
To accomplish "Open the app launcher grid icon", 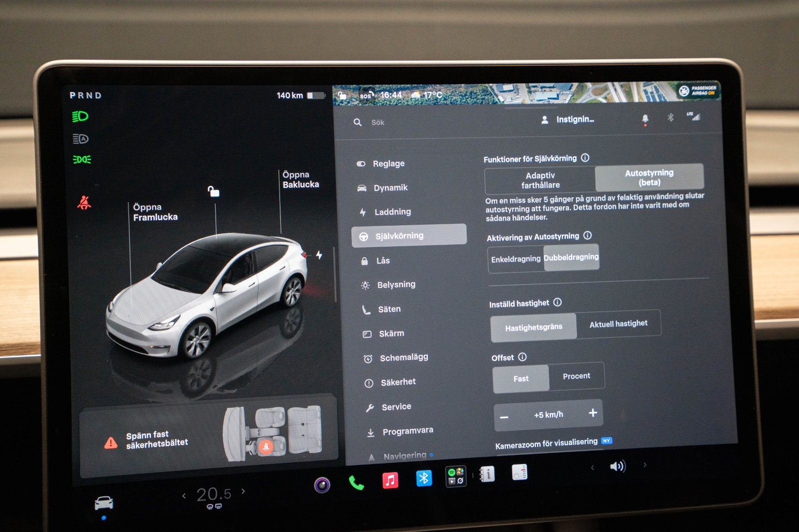I will pos(456,476).
